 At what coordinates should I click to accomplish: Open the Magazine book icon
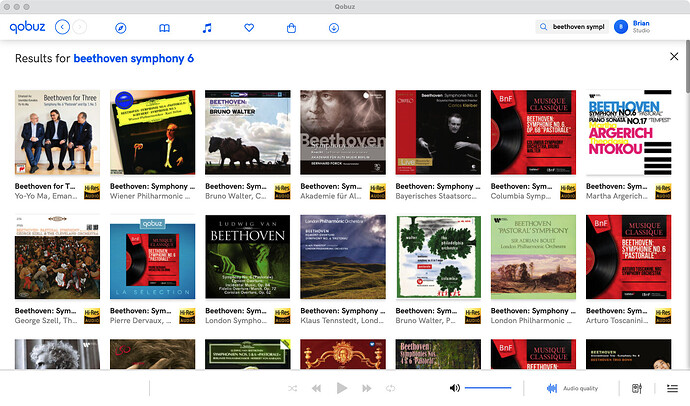[x=164, y=28]
